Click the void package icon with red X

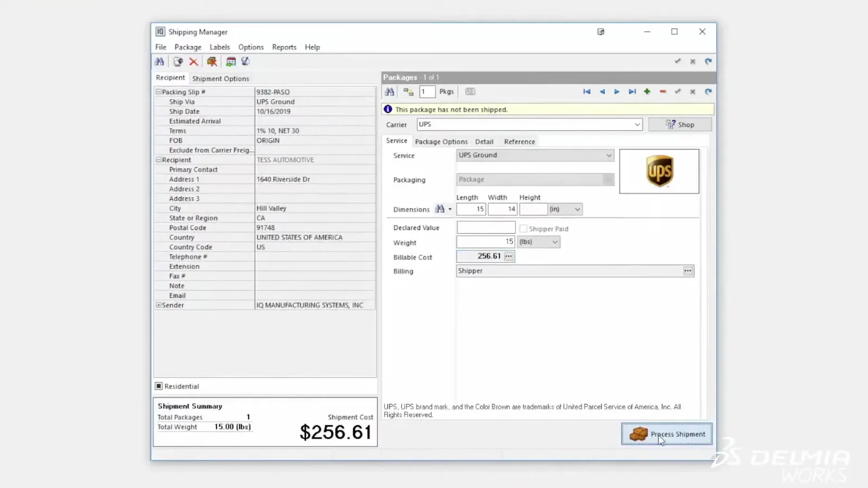[212, 62]
